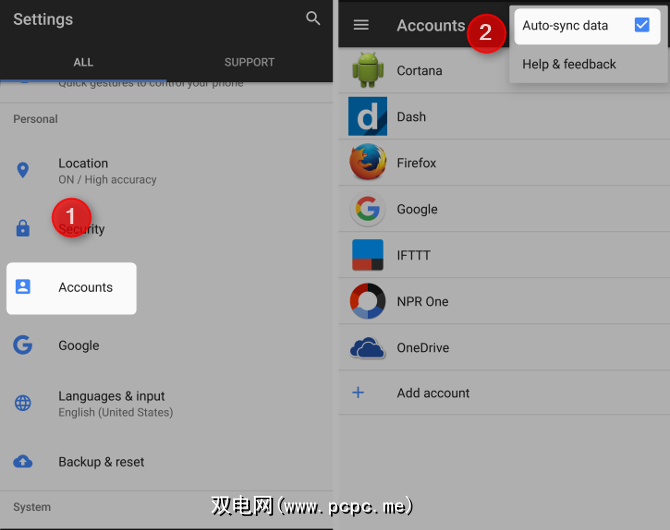Tap the Dash 'd' app icon

pyautogui.click(x=367, y=116)
